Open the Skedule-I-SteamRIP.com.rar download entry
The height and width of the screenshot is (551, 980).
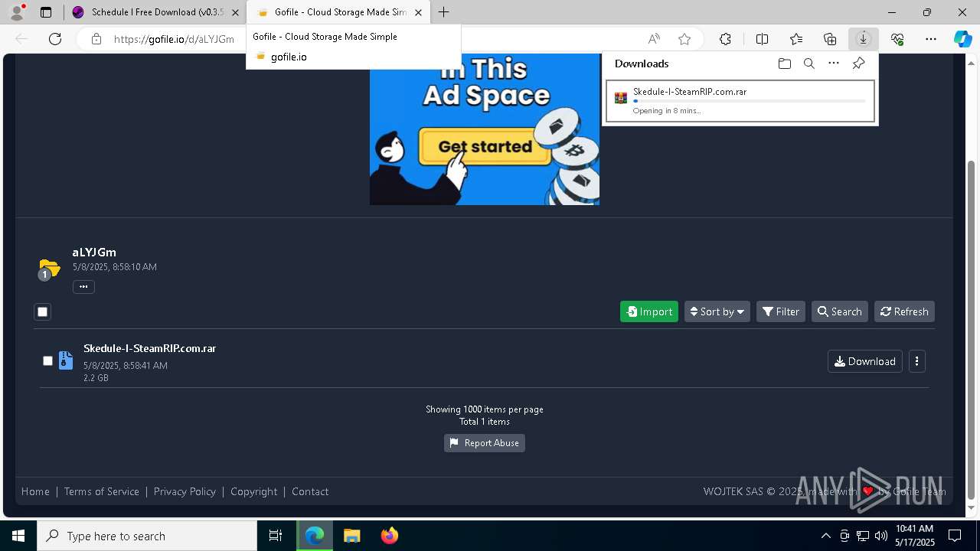click(x=740, y=101)
